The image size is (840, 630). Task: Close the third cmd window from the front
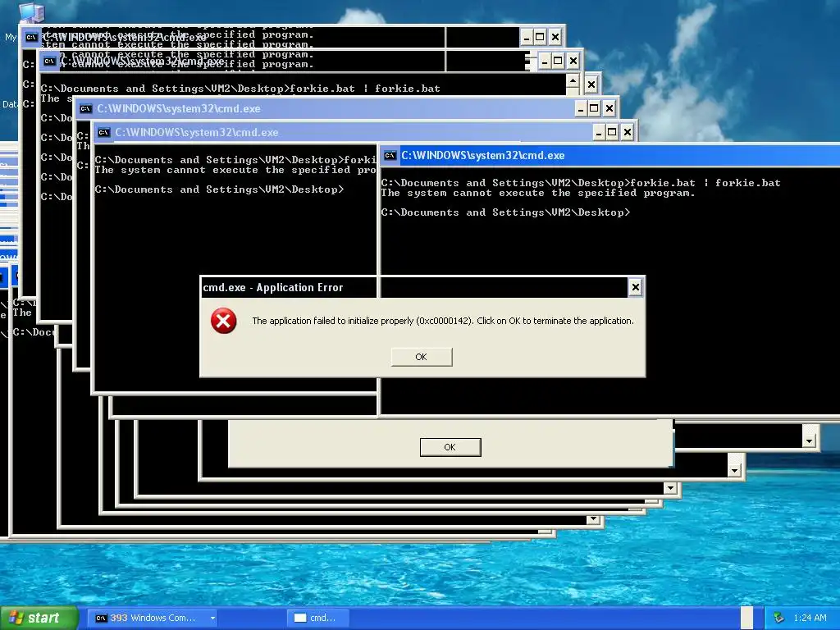pos(609,109)
